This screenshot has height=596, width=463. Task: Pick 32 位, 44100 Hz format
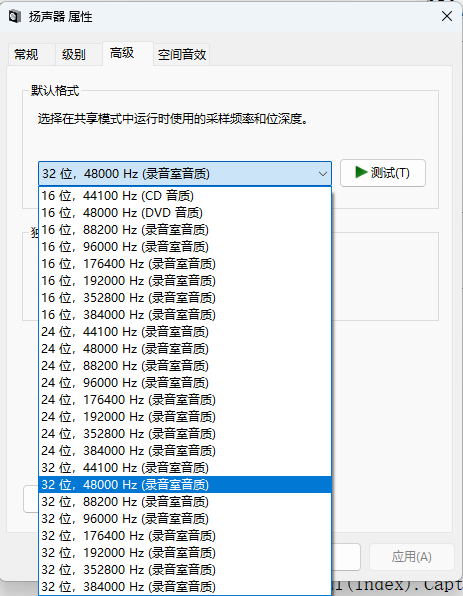pos(185,468)
